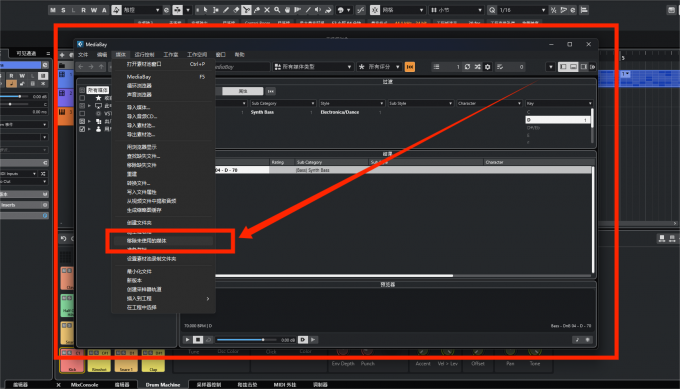Click the orange Reset Filter button
The height and width of the screenshot is (389, 680).
409,67
